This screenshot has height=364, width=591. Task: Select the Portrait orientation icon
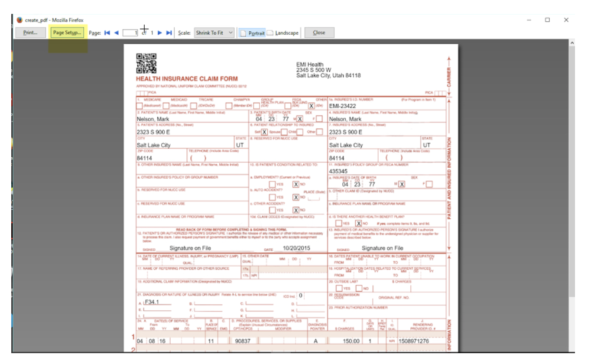point(243,32)
